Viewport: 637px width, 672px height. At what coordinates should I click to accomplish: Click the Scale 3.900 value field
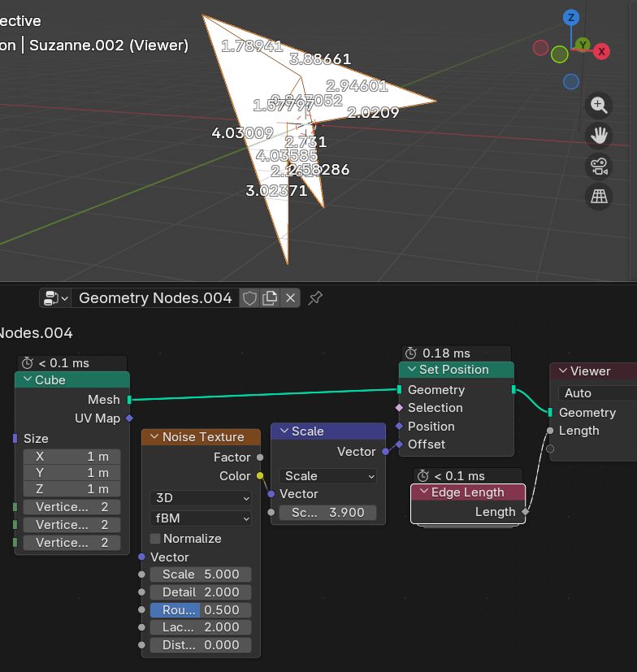327,513
